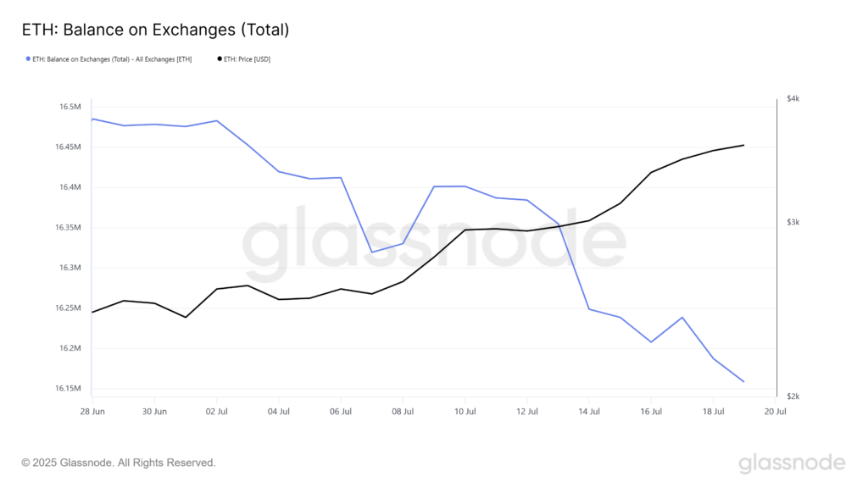Click the "16.5M" left axis label
Viewport: 868px width, 488px height.
[70, 107]
